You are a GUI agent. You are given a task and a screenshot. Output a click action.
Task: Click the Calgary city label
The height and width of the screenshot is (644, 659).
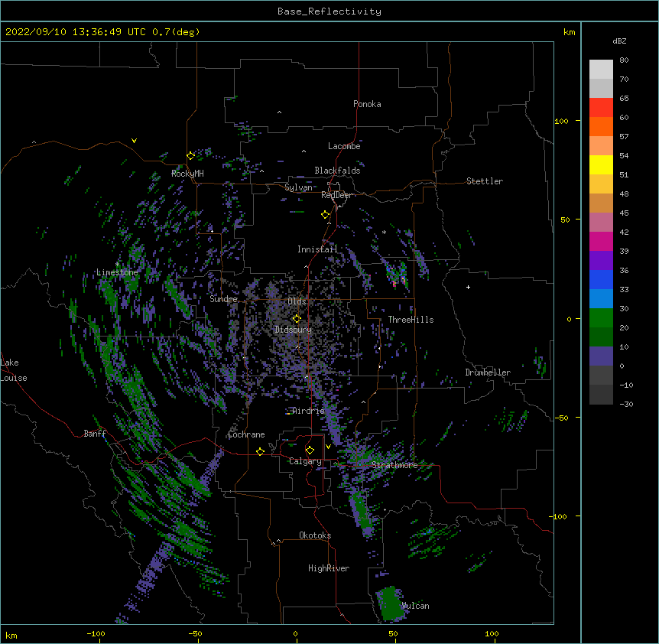[x=305, y=461]
